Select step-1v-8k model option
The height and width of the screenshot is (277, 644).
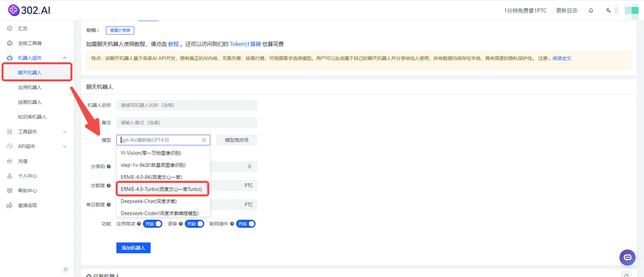click(x=163, y=165)
